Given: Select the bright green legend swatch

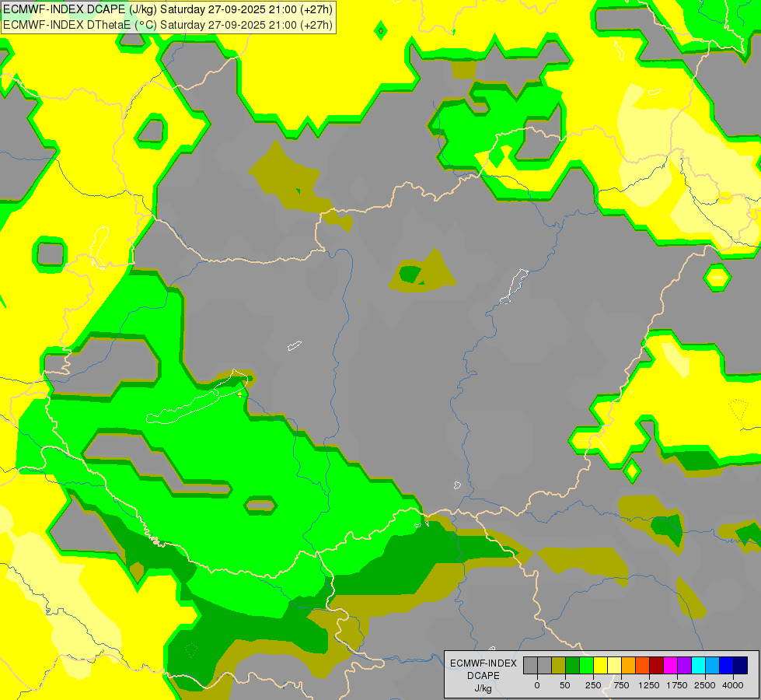Looking at the screenshot, I should pos(587,665).
